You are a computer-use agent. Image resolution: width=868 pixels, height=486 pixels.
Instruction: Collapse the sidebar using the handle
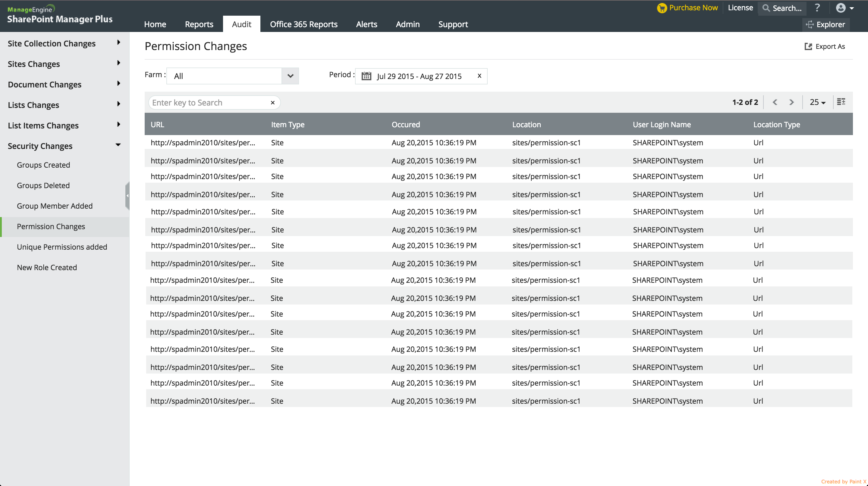(127, 196)
